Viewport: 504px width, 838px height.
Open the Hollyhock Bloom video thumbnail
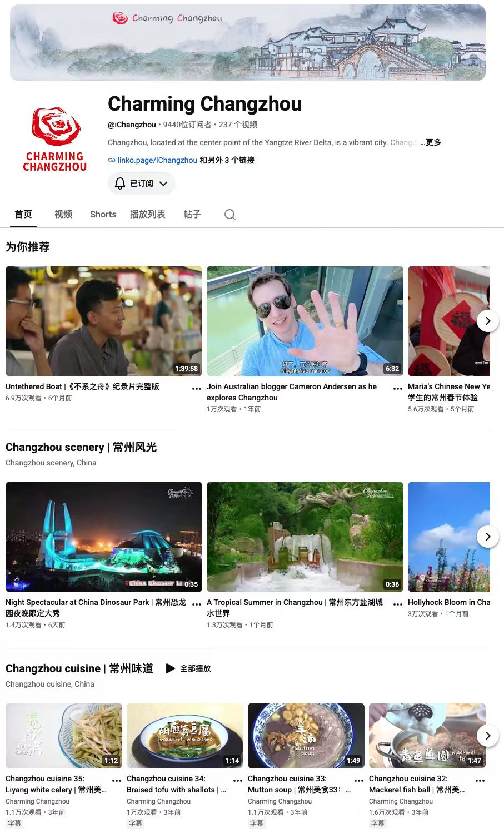[449, 537]
